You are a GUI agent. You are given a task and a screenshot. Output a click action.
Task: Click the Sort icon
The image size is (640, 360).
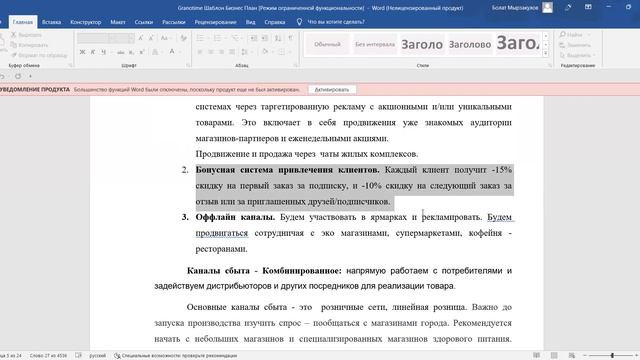click(x=278, y=38)
